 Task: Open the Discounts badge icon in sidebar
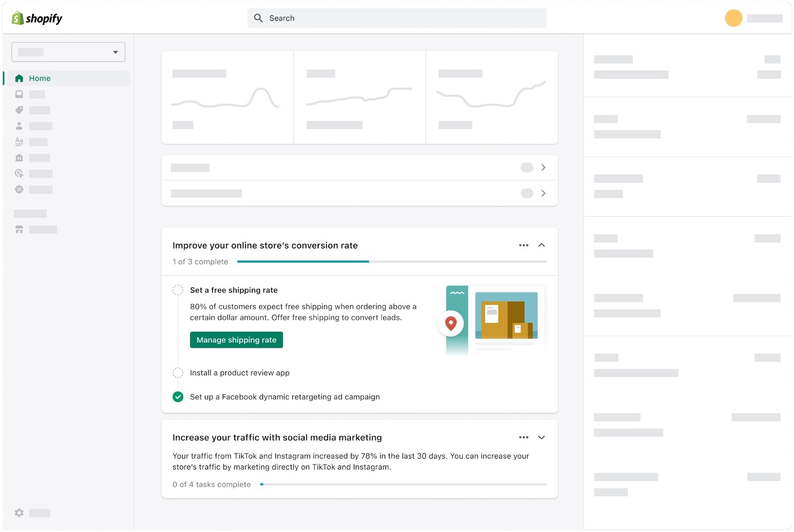click(x=19, y=189)
